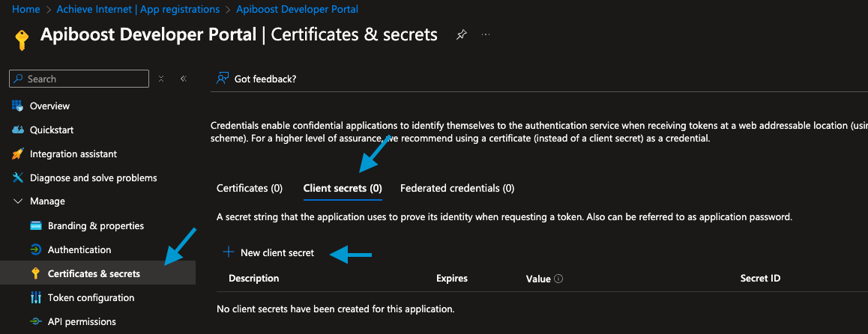
Task: Click the Branding & properties icon
Action: click(36, 225)
